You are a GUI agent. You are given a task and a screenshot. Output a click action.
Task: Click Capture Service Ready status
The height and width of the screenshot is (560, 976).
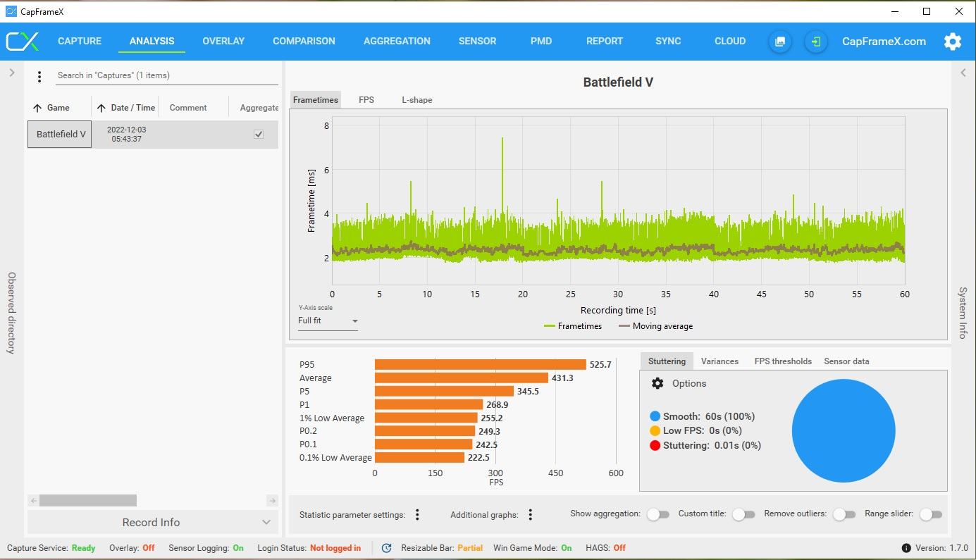click(x=51, y=548)
